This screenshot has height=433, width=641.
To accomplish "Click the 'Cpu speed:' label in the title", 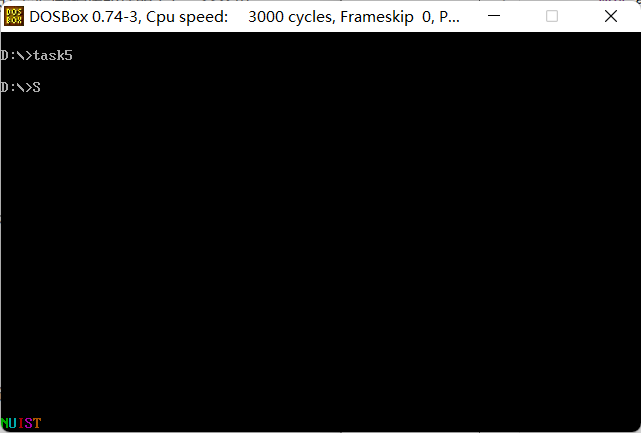I will tap(187, 17).
